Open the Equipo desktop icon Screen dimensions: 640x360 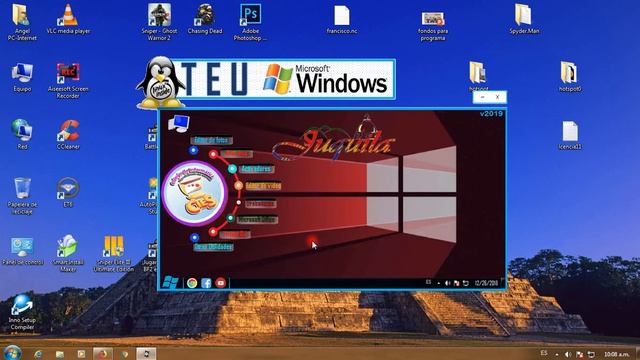click(22, 77)
